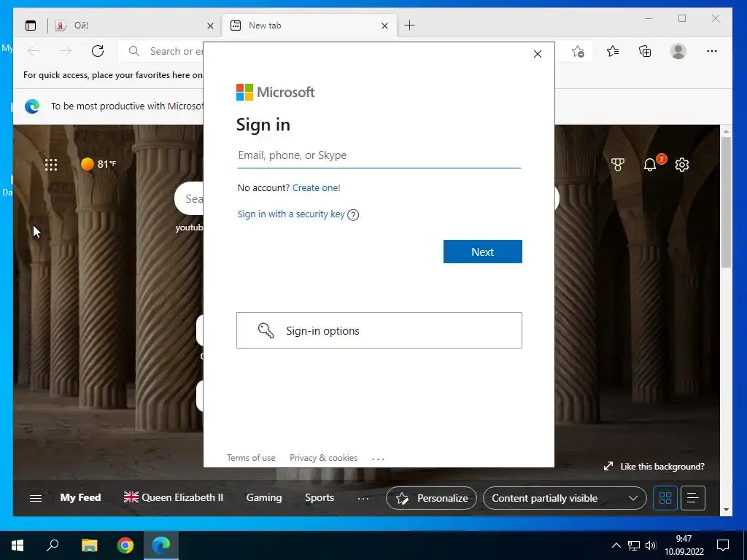Open the sign-in footer more options dots

pos(378,459)
